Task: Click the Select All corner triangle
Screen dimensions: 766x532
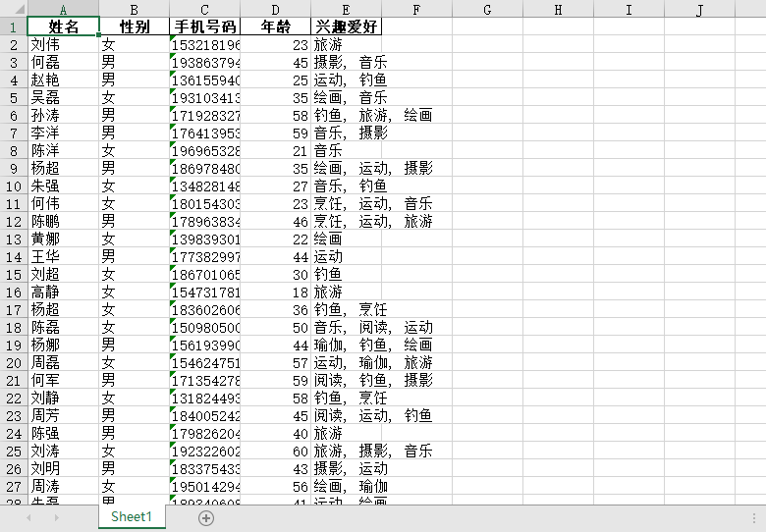Action: [14, 10]
